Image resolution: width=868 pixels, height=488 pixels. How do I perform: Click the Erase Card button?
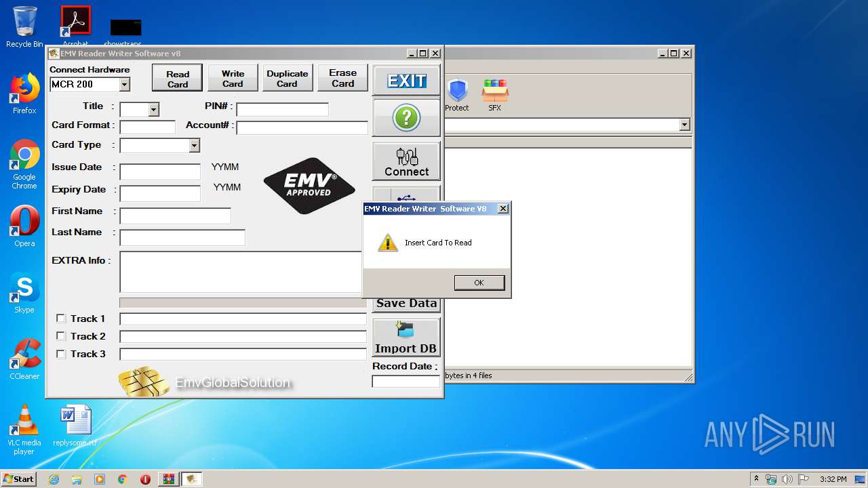pyautogui.click(x=342, y=78)
